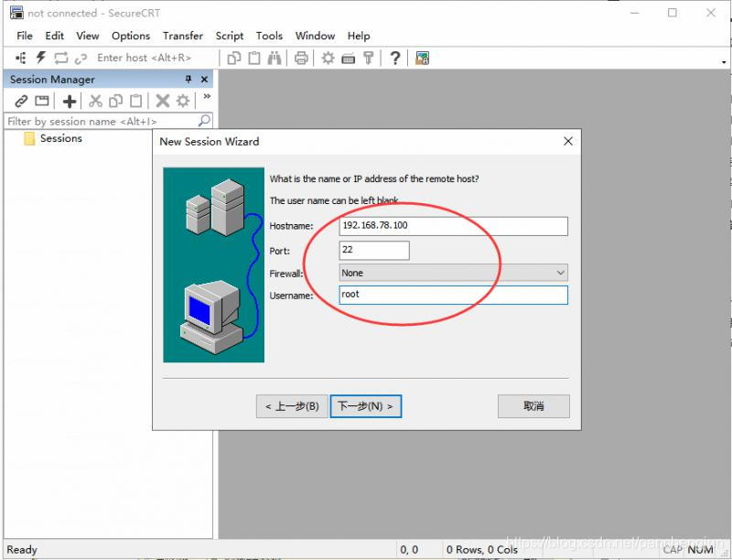Click the '0, 0' cursor position status
The height and width of the screenshot is (560, 732).
point(409,550)
